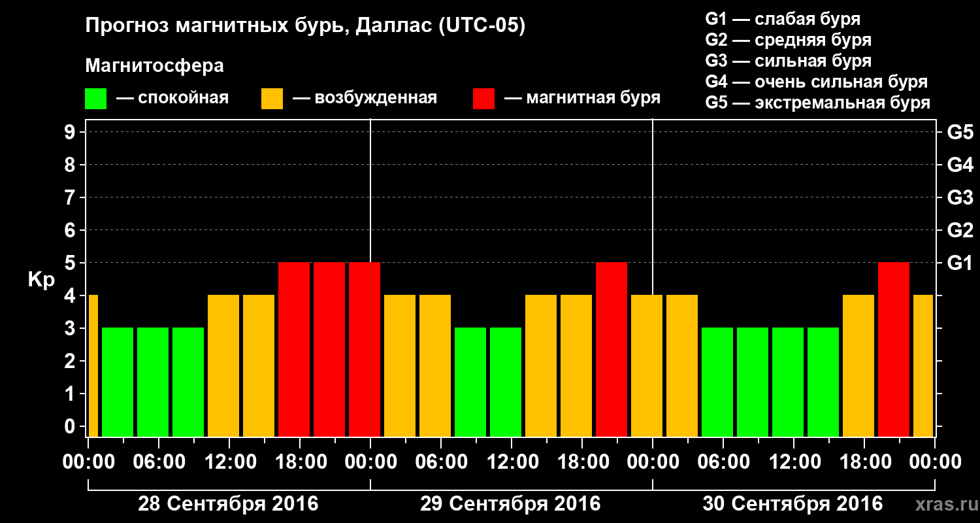980x523 pixels.
Task: Click the right-axis 'G5' tick label
Action: (x=960, y=132)
